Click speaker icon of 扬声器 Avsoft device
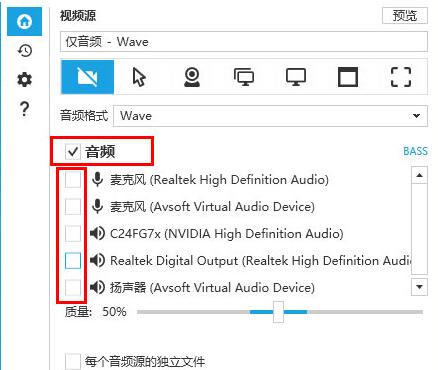 click(97, 287)
